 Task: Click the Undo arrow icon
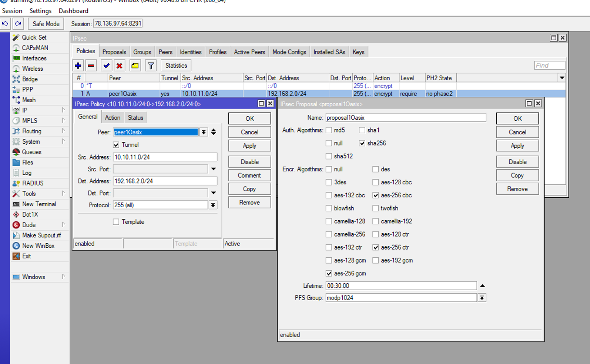point(5,23)
